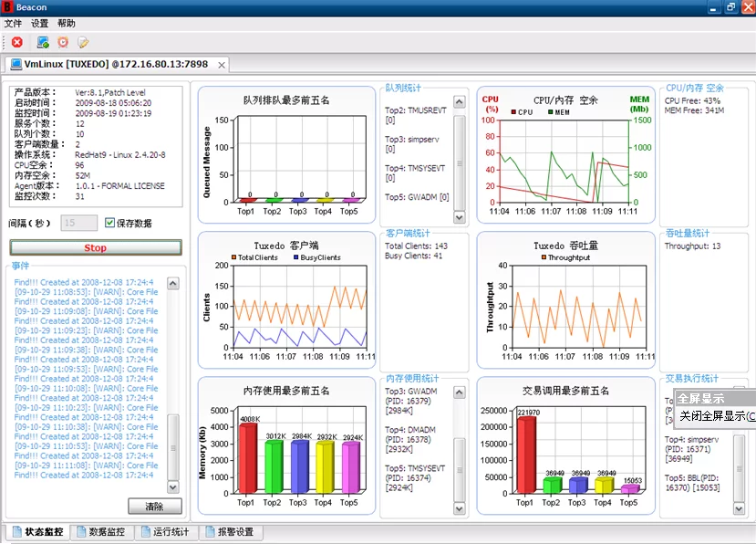Minimize the Beacon window

pyautogui.click(x=713, y=7)
